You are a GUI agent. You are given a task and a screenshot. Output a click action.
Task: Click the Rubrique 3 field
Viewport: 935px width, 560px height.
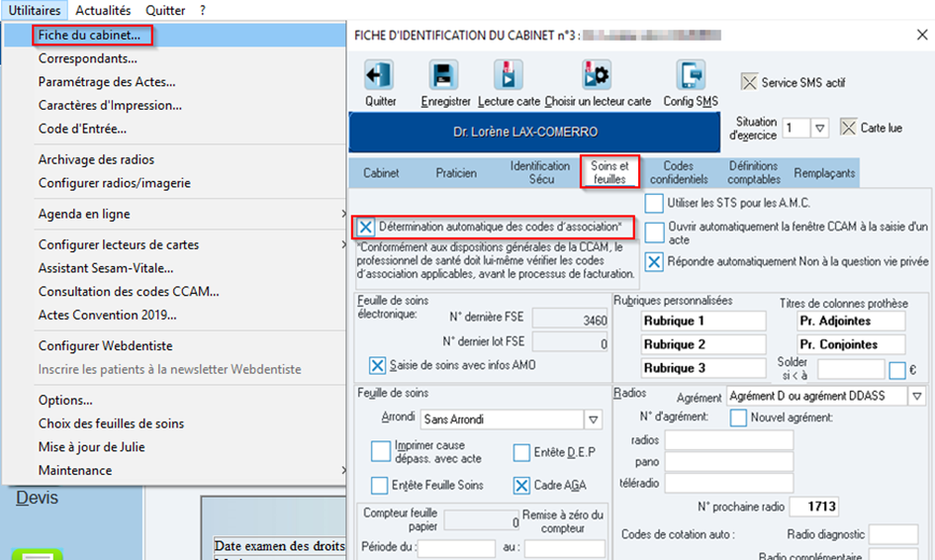coord(703,368)
